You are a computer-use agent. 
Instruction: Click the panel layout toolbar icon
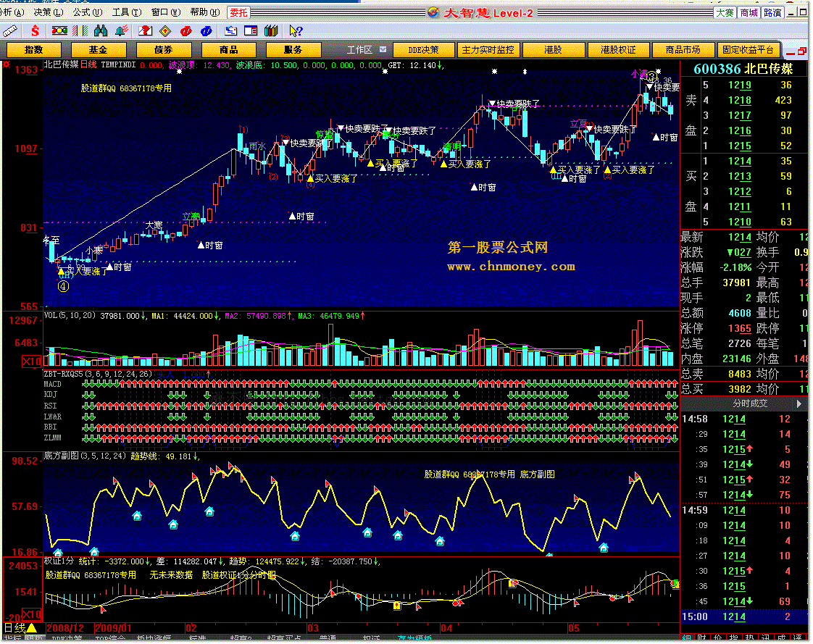coord(251,31)
